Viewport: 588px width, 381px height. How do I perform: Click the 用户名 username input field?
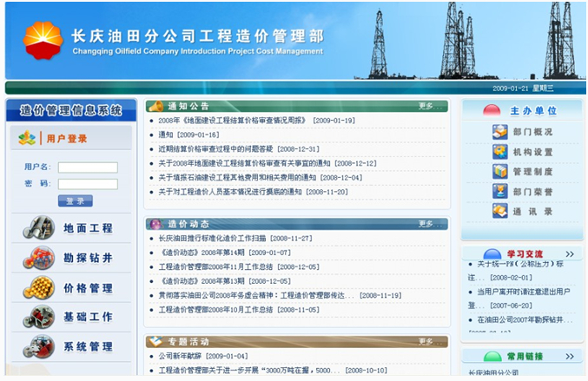[x=88, y=168]
